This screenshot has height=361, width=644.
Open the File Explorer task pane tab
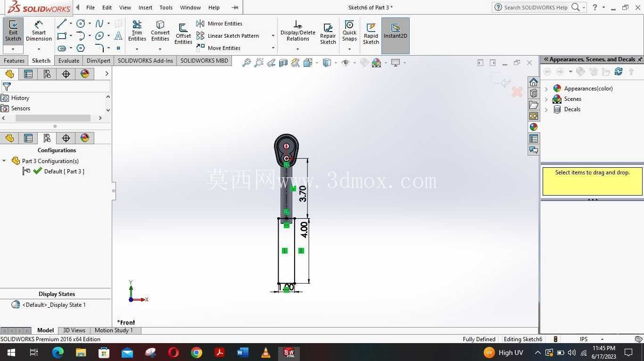click(x=534, y=105)
